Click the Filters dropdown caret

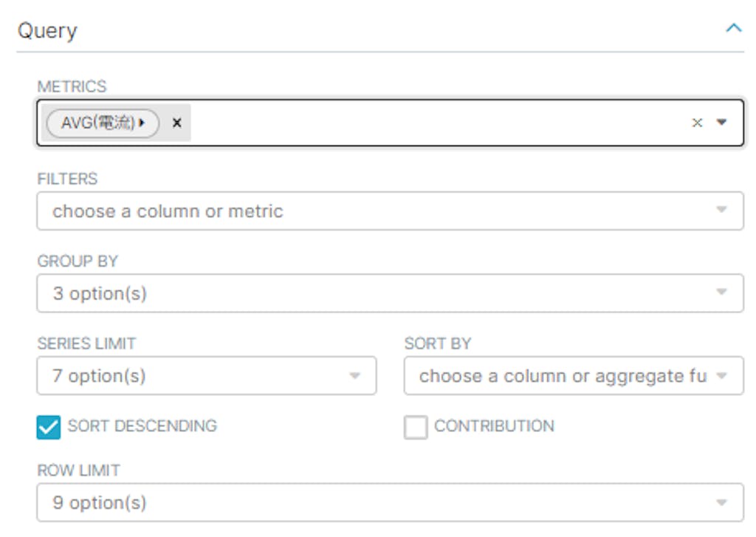pyautogui.click(x=722, y=211)
